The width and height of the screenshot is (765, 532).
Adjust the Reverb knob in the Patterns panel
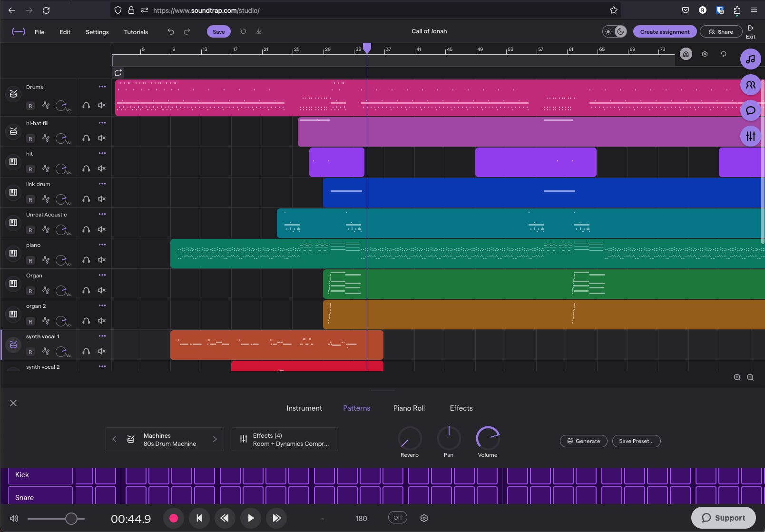click(x=409, y=437)
